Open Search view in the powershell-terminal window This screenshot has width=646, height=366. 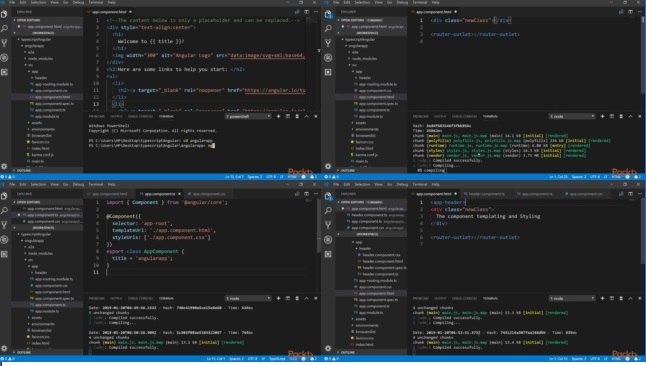(4, 28)
